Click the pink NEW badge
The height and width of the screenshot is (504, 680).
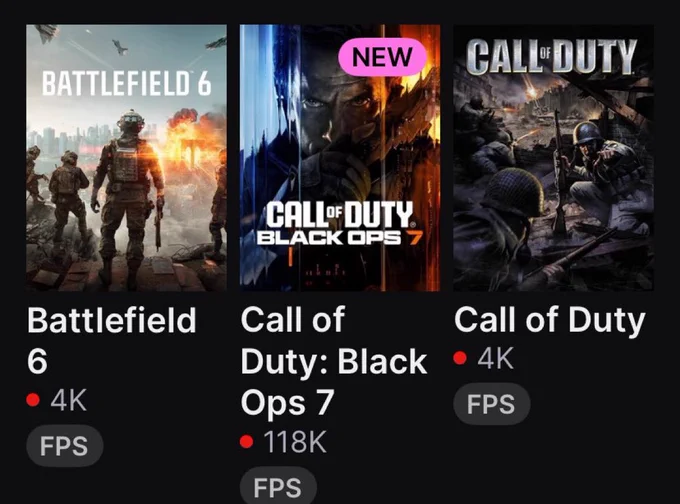(382, 57)
